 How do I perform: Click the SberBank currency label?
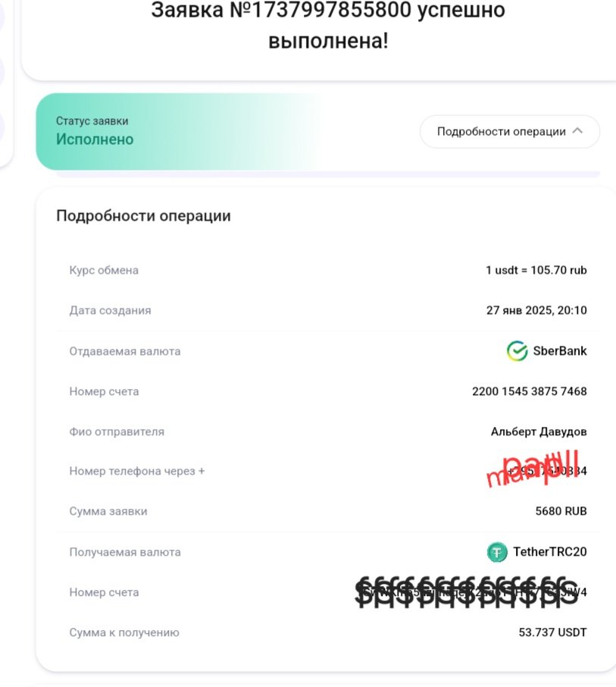click(560, 351)
